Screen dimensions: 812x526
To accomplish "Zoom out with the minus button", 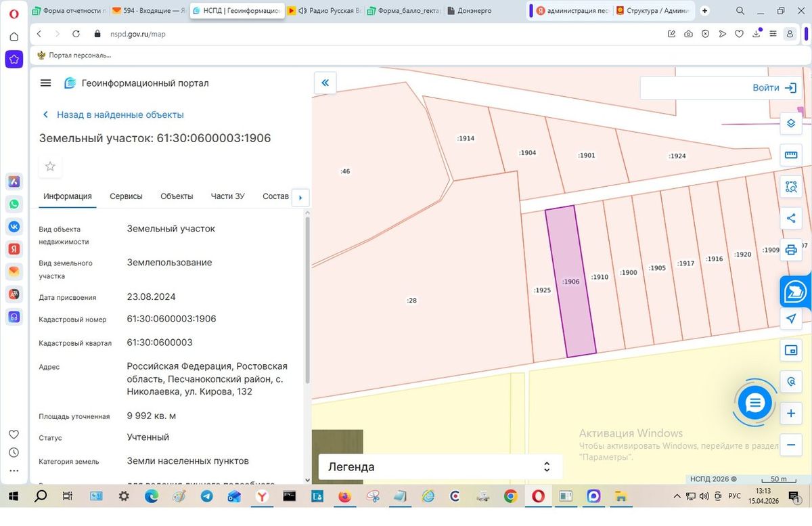I will pos(791,445).
